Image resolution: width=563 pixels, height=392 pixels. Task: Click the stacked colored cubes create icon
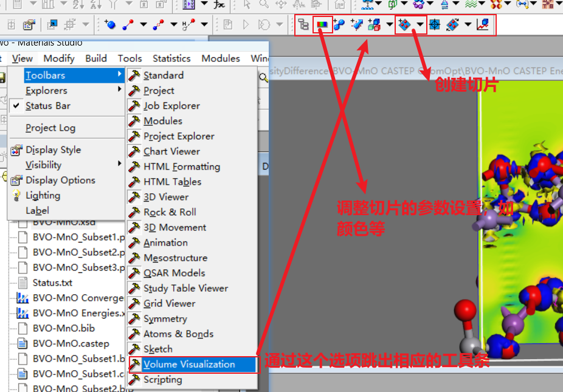coord(374,24)
